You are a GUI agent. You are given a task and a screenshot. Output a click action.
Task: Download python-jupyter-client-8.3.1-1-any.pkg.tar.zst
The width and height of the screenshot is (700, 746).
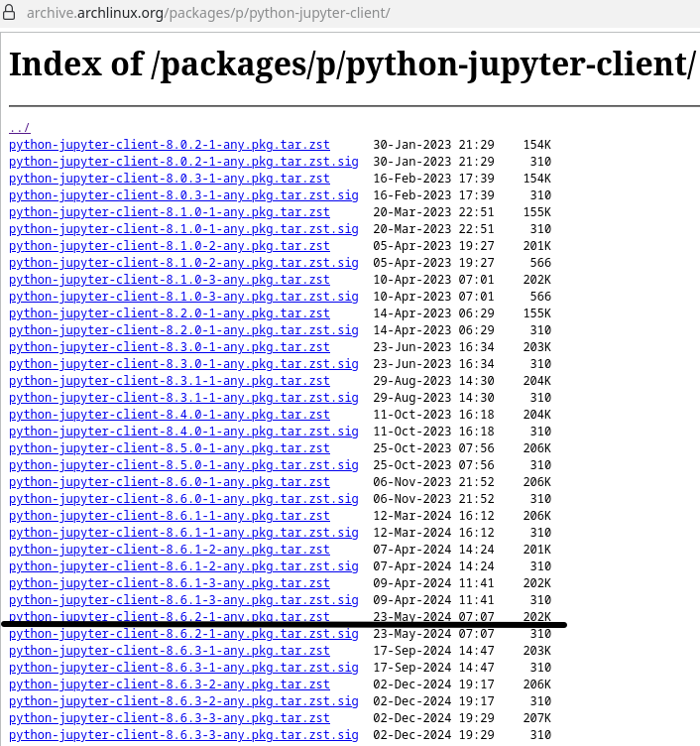(x=170, y=381)
